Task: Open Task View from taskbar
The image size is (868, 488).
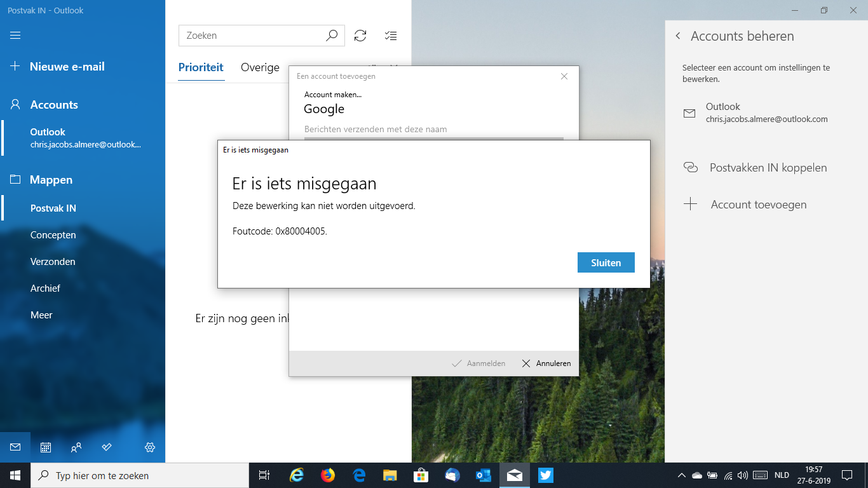Action: click(x=264, y=475)
